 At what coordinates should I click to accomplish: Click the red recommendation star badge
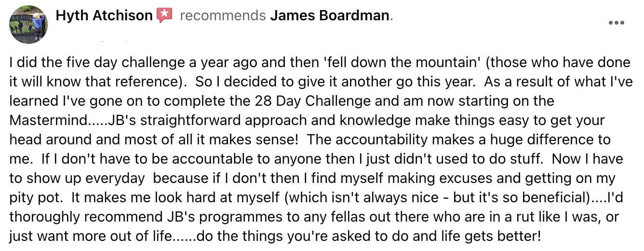tap(165, 15)
